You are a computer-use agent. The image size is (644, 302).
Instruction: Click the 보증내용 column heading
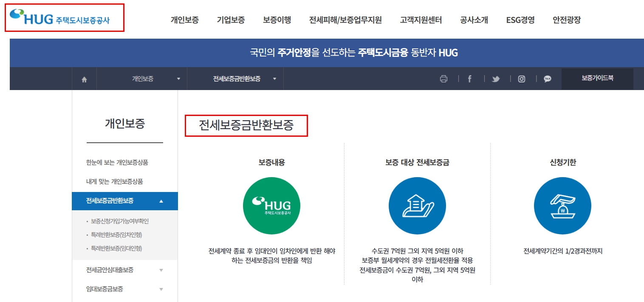(x=272, y=162)
